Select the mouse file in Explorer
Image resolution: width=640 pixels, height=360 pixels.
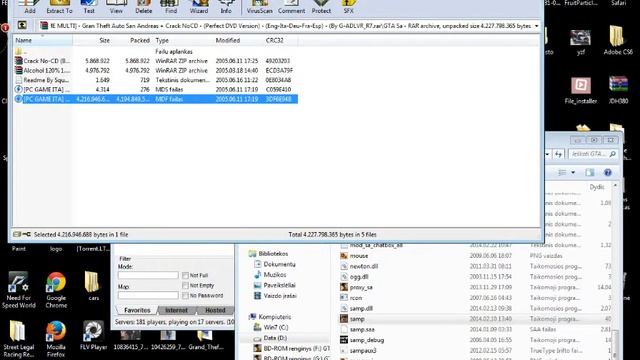354,256
